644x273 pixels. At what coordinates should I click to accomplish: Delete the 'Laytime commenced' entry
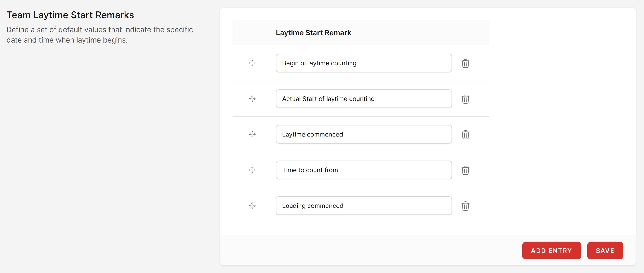pos(465,135)
